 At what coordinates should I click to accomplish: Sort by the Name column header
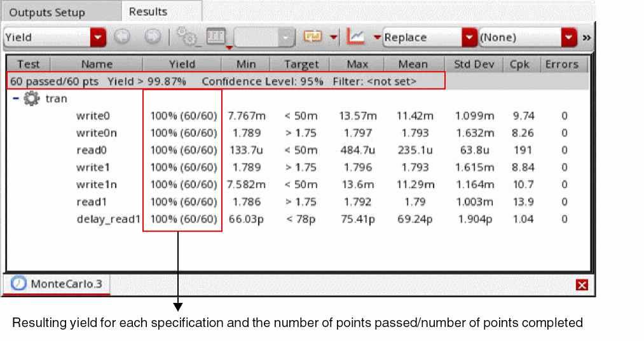pos(97,64)
